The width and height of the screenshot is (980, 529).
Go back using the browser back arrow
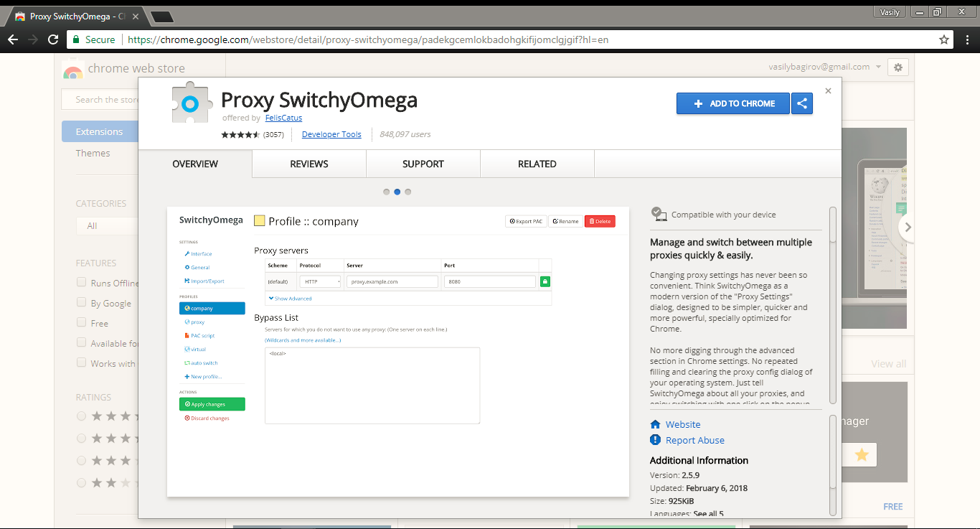12,39
